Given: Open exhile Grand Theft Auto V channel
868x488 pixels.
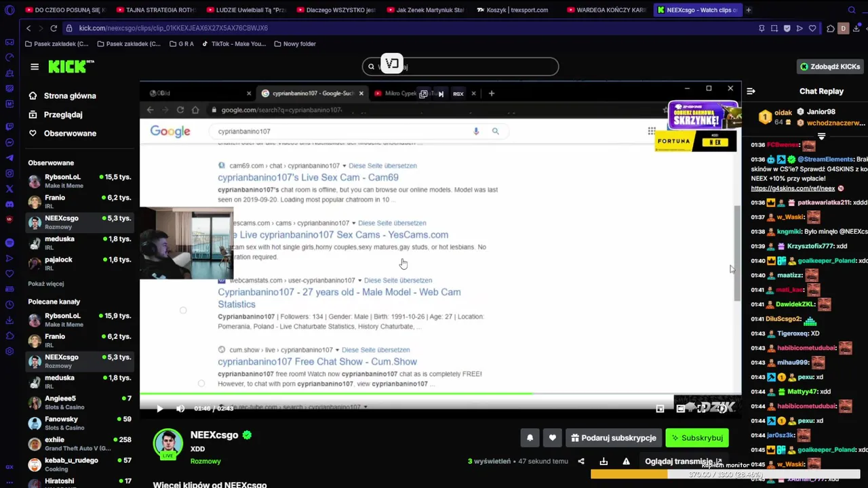Looking at the screenshot, I should point(79,444).
